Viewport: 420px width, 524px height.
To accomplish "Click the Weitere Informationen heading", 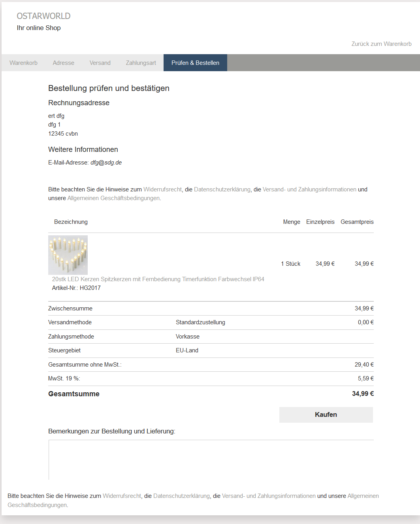I will 83,149.
